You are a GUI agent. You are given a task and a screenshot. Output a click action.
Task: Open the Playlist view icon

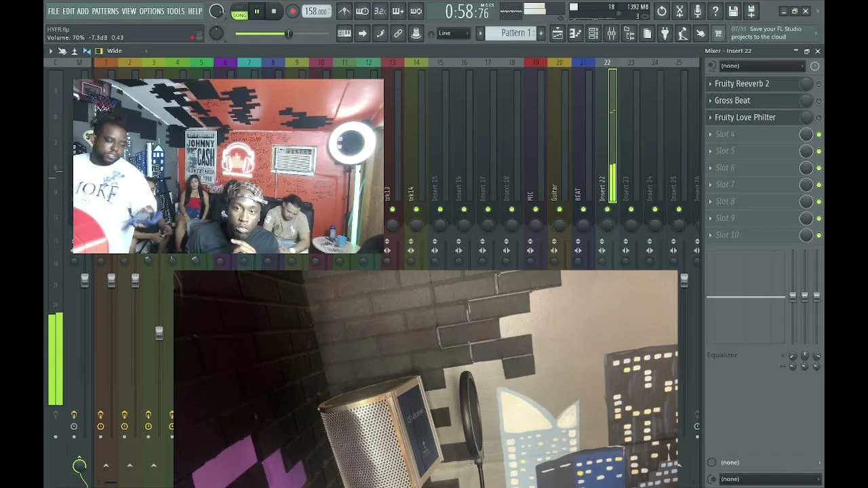point(557,33)
